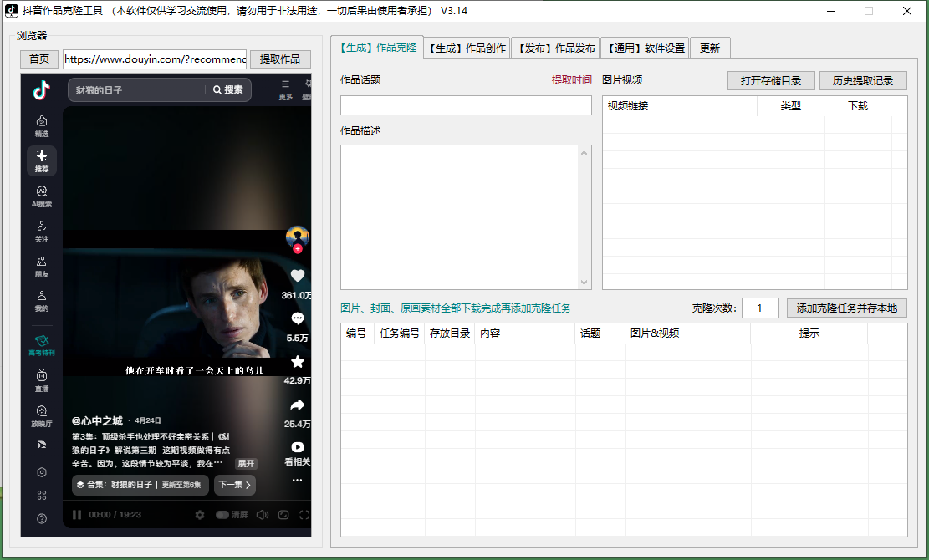Go to next episode with 下一集
The height and width of the screenshot is (560, 929).
(235, 485)
